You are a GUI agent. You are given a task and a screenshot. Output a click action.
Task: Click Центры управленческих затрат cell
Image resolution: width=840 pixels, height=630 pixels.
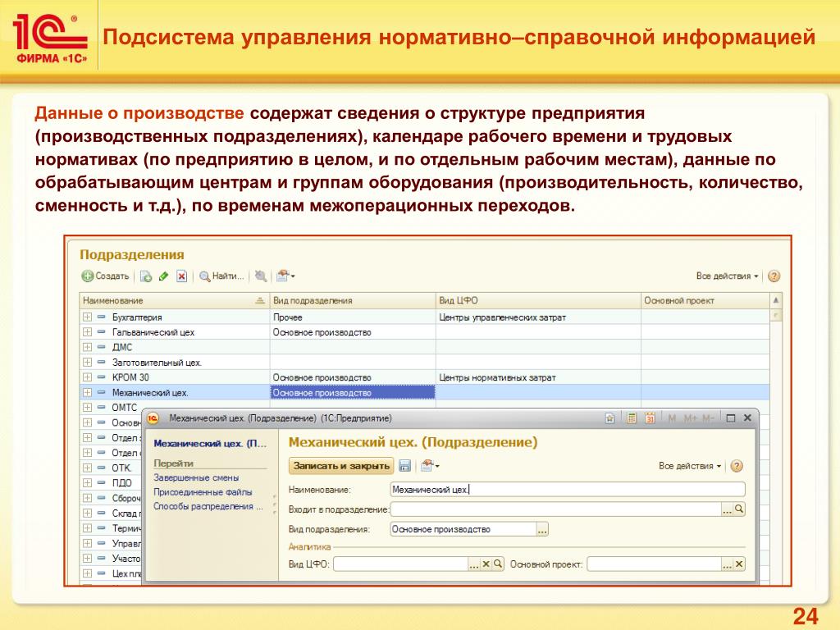pyautogui.click(x=538, y=317)
